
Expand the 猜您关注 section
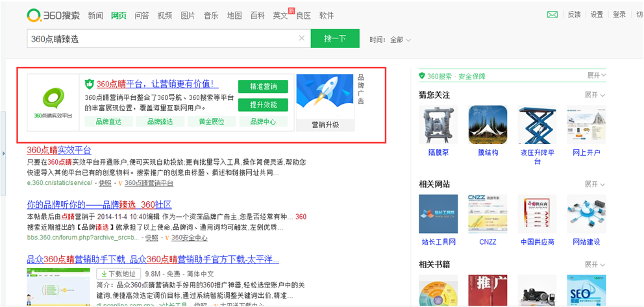(x=595, y=95)
